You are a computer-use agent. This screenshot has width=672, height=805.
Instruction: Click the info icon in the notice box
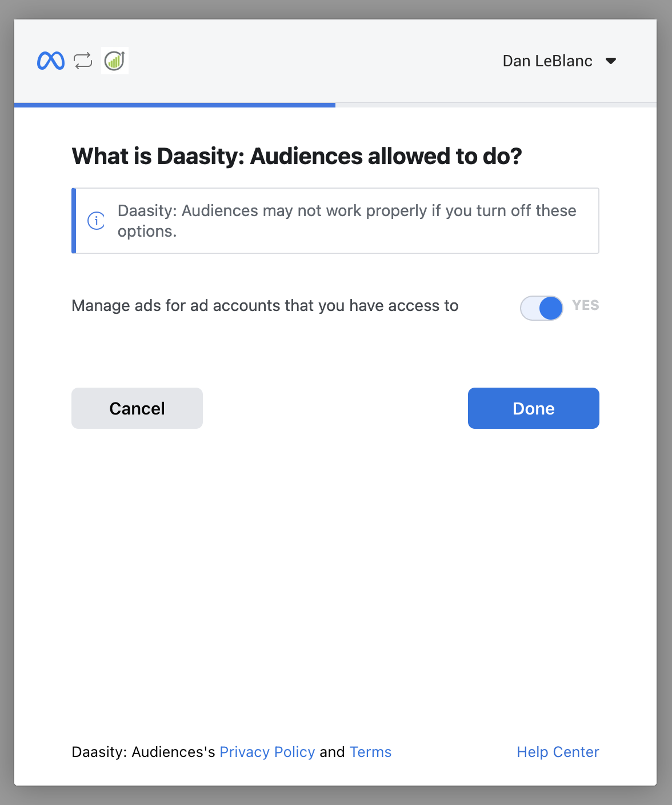[x=96, y=221]
